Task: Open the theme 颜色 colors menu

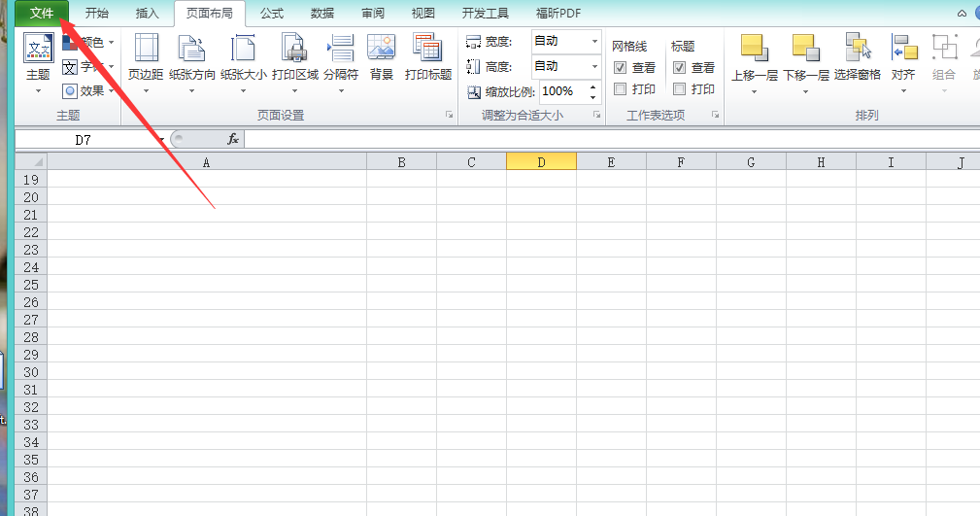Action: point(88,43)
